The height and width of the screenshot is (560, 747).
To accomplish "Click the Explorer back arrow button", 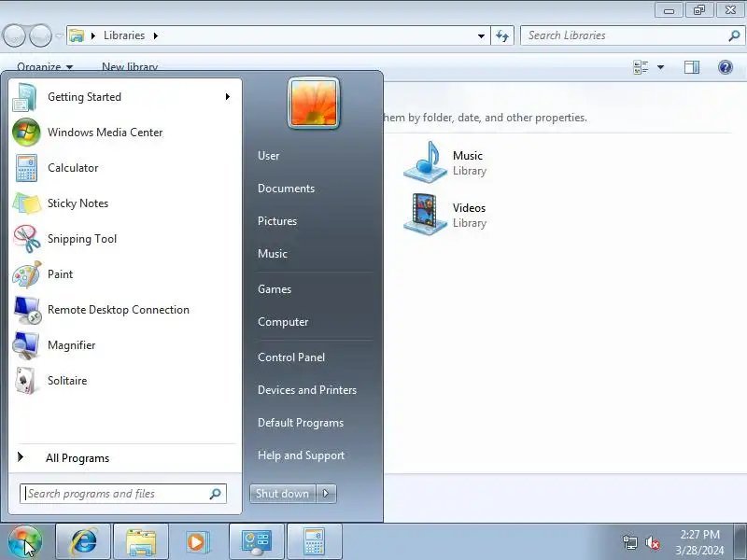I will coord(14,35).
